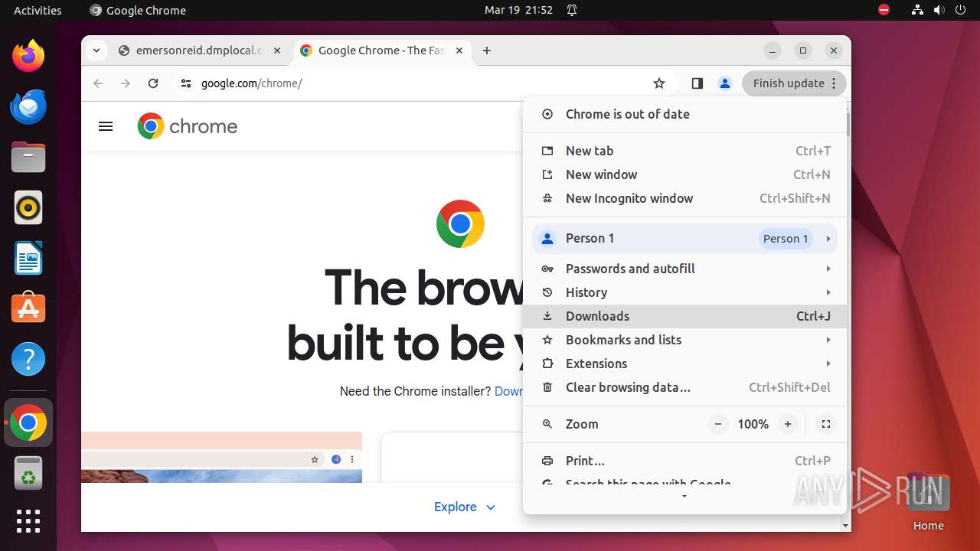Choose New window from menu

pyautogui.click(x=684, y=174)
